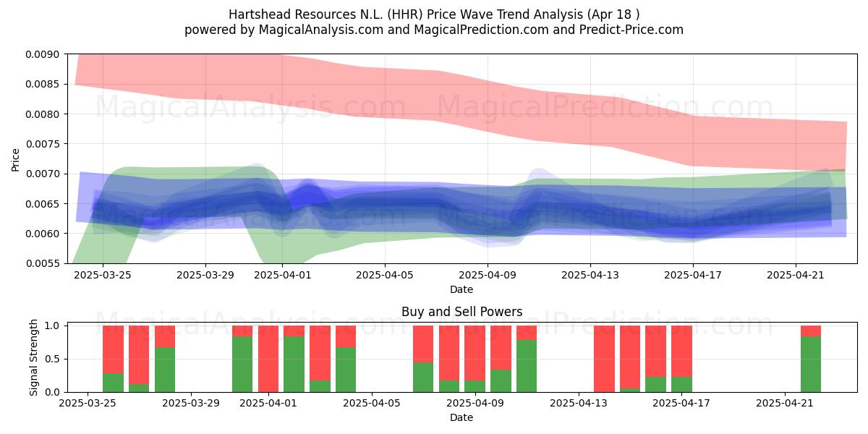Click the 'Date' label under the Buy and Sell Powers chart
This screenshot has width=868, height=434.
coord(461,417)
